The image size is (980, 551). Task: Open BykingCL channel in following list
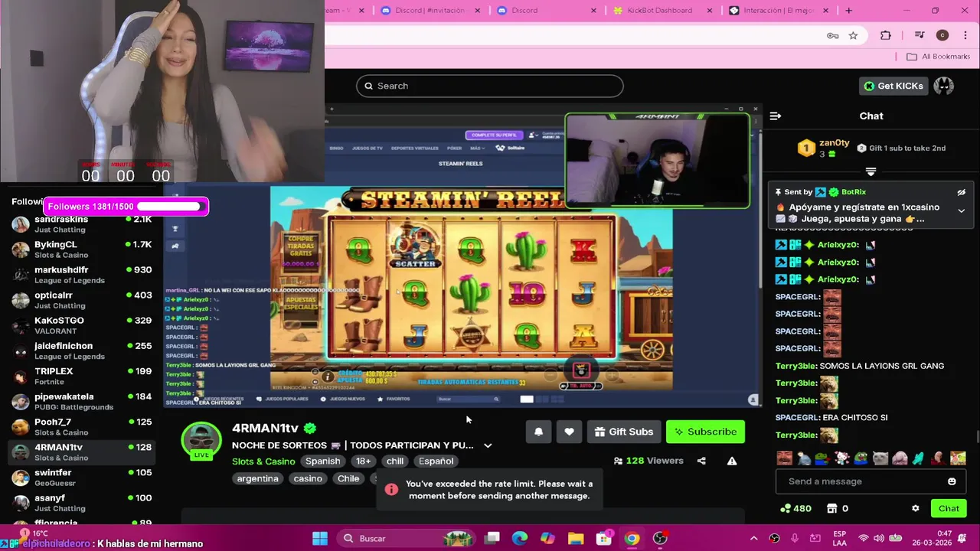coord(82,249)
